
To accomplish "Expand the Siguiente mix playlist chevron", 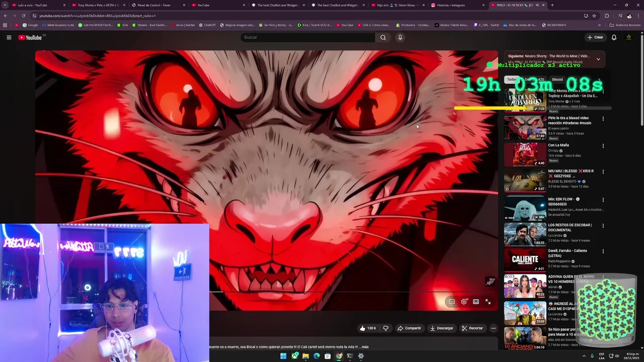I will click(x=598, y=59).
